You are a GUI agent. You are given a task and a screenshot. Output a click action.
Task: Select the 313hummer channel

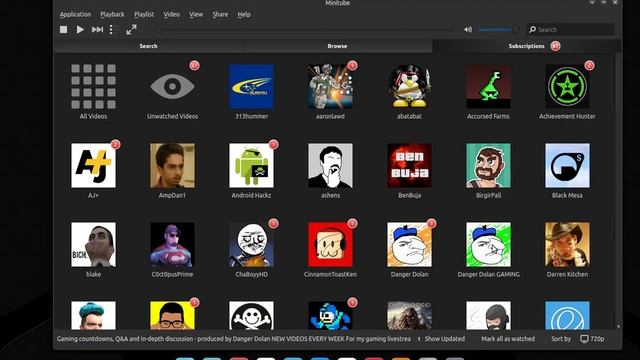(x=251, y=86)
